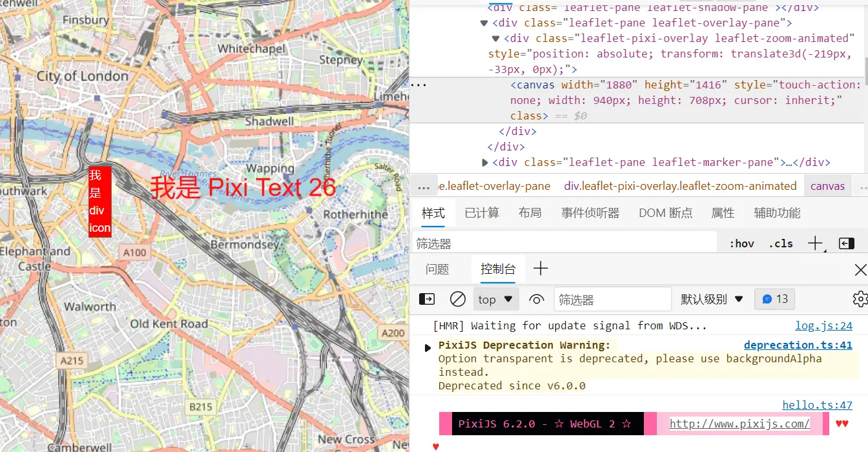Toggle :hov element state panel
Screen dimensions: 868x452
[x=741, y=243]
